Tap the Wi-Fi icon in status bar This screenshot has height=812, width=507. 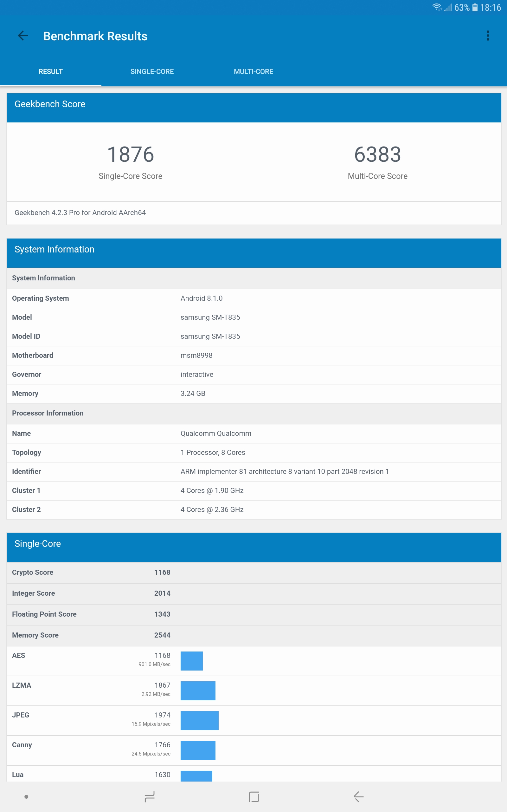click(437, 7)
